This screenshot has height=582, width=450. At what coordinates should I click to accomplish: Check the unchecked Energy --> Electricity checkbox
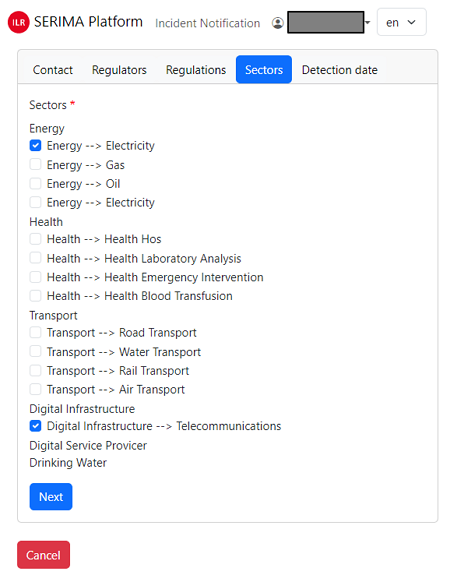pos(36,202)
